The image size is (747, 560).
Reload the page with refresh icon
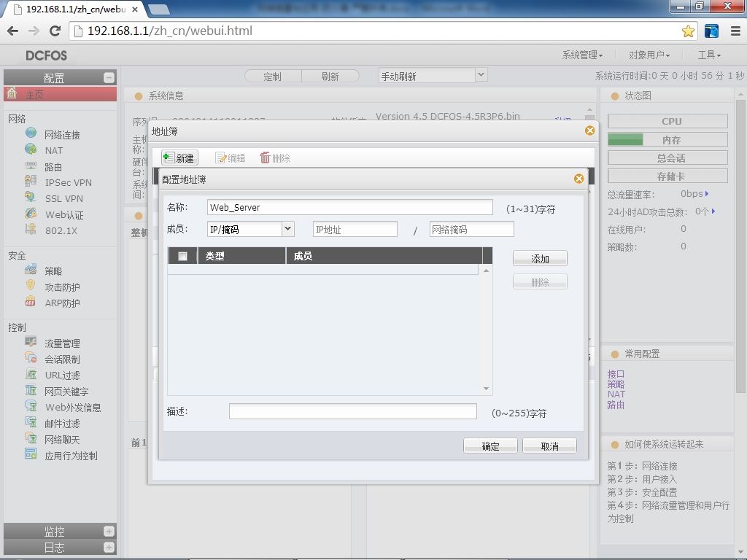(55, 31)
